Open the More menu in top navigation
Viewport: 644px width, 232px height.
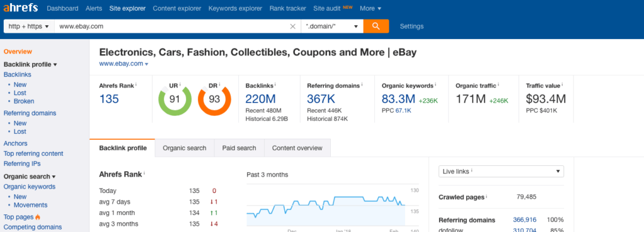(x=370, y=8)
